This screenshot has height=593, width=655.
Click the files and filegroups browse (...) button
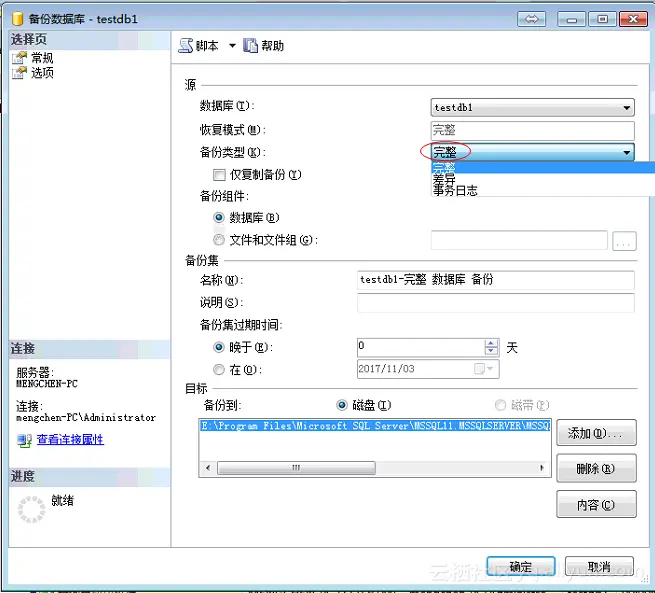pos(624,241)
